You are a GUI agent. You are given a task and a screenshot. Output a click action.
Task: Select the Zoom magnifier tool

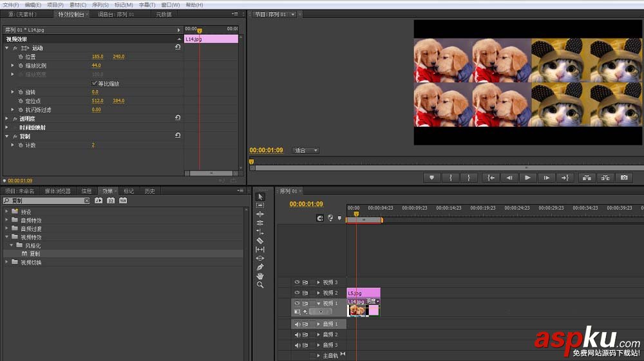(260, 284)
